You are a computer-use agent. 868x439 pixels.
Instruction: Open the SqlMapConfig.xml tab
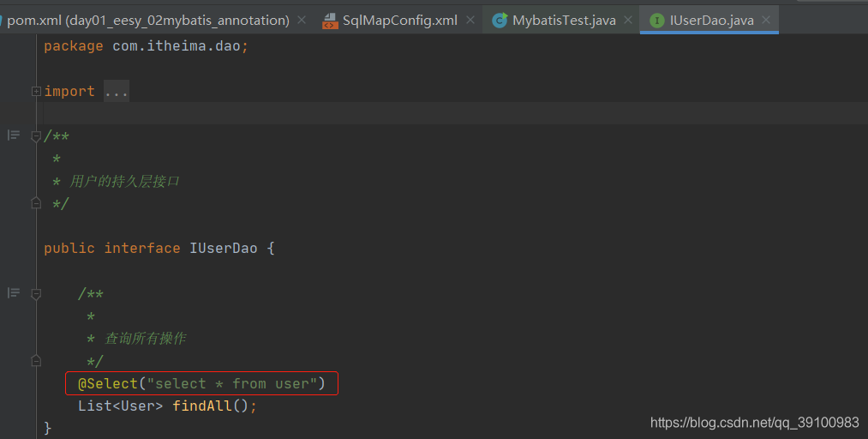399,21
